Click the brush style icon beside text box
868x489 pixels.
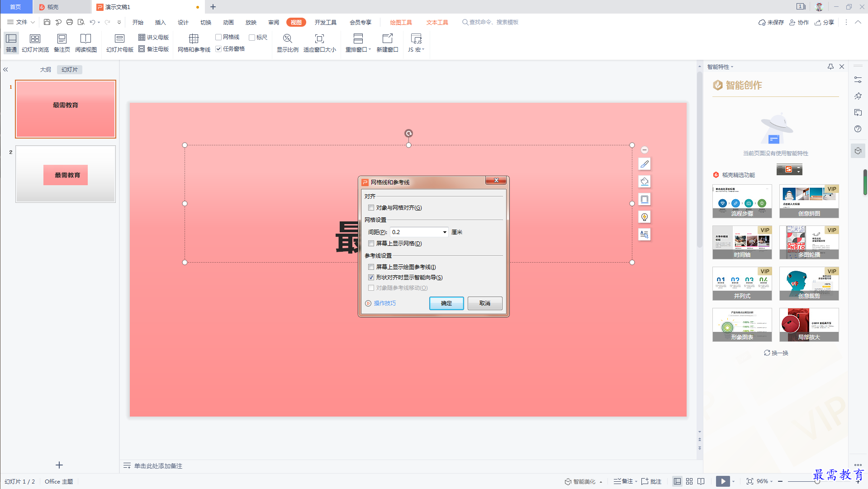645,164
